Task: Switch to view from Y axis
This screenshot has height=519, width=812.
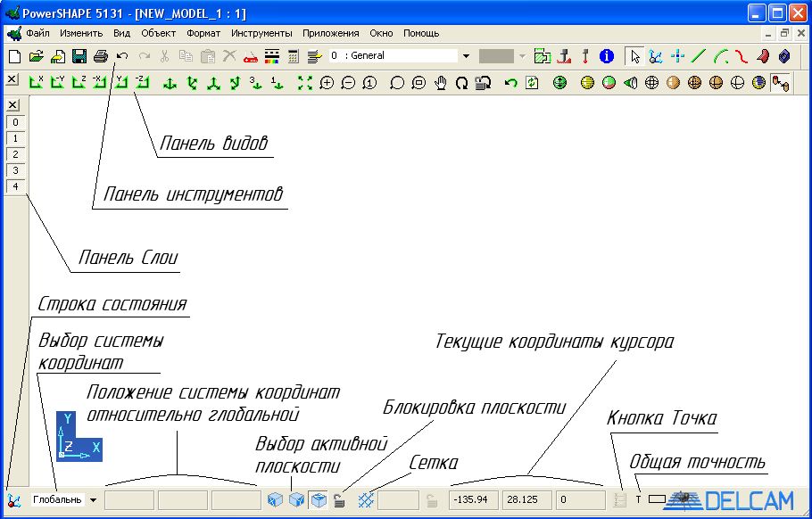Action: point(121,82)
